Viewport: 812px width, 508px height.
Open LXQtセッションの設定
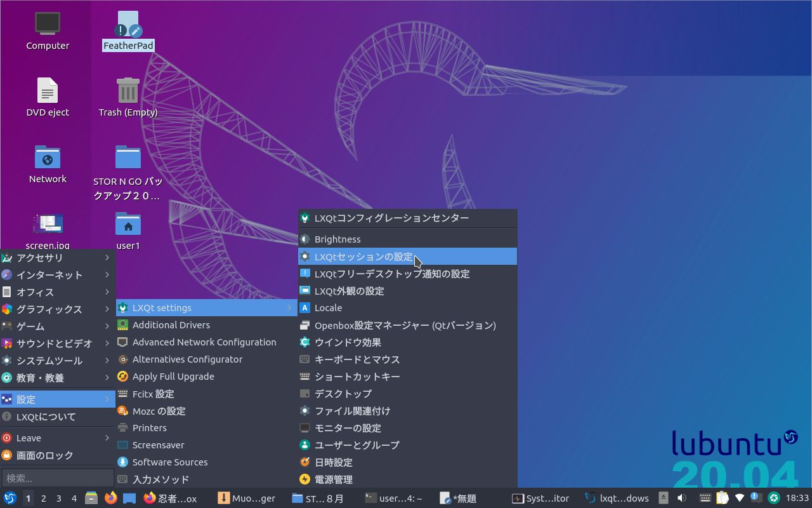(x=408, y=257)
